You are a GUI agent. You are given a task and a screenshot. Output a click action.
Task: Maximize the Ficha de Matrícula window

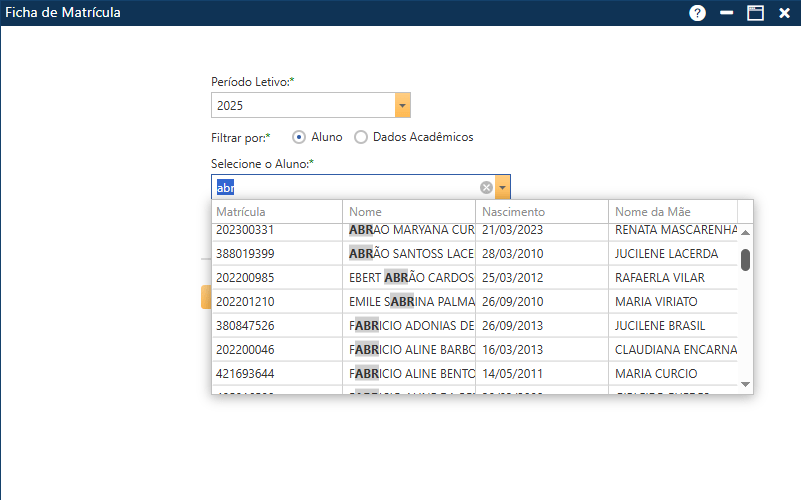tap(755, 13)
